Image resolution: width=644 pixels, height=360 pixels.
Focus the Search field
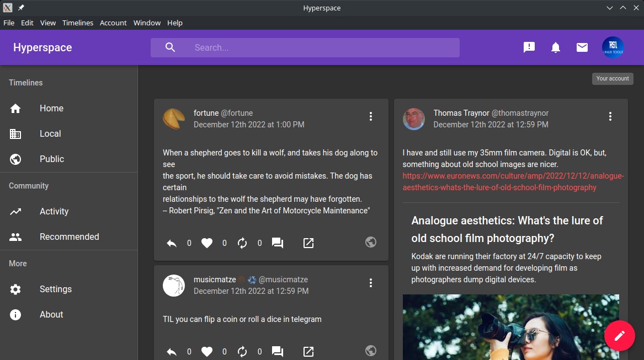305,47
